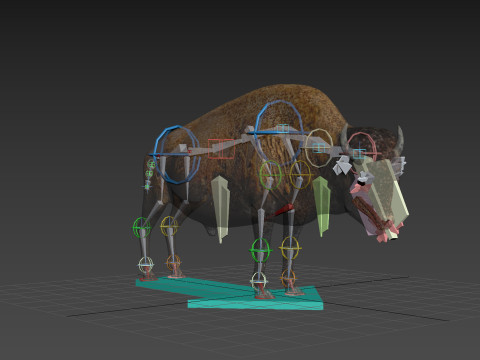Screen dimensions: 480x360
Task: Click the cyan box inside the head circle
Action: point(359,154)
